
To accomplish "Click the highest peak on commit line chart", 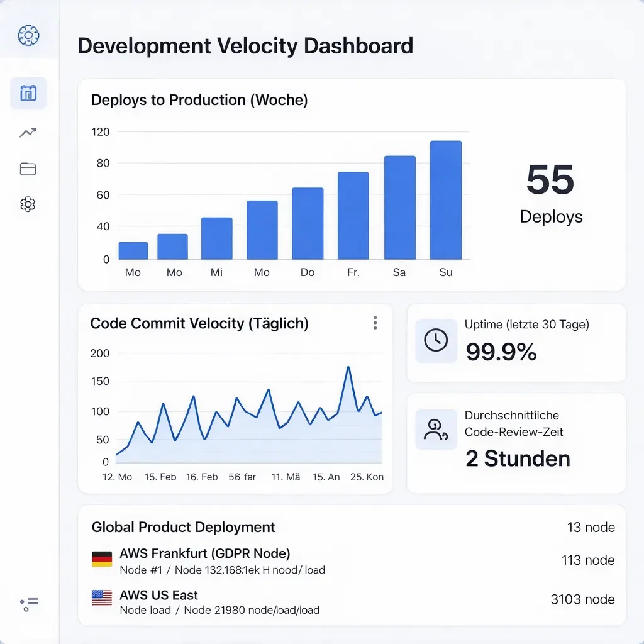I will click(x=348, y=367).
